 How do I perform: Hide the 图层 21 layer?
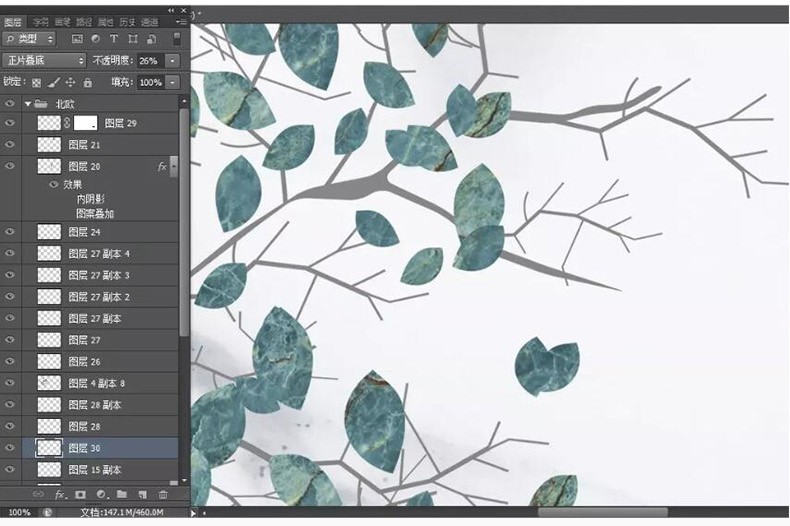point(10,145)
